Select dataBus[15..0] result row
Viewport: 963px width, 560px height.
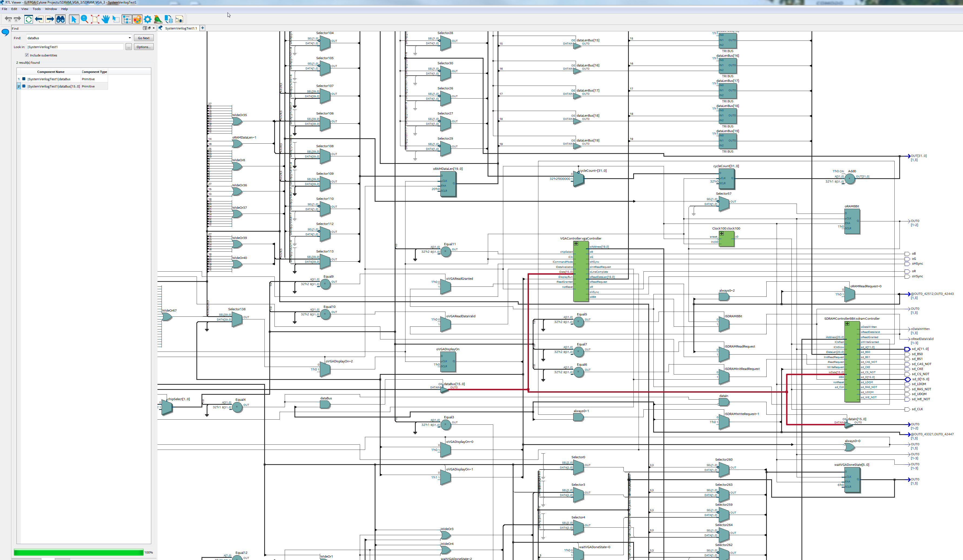(53, 86)
